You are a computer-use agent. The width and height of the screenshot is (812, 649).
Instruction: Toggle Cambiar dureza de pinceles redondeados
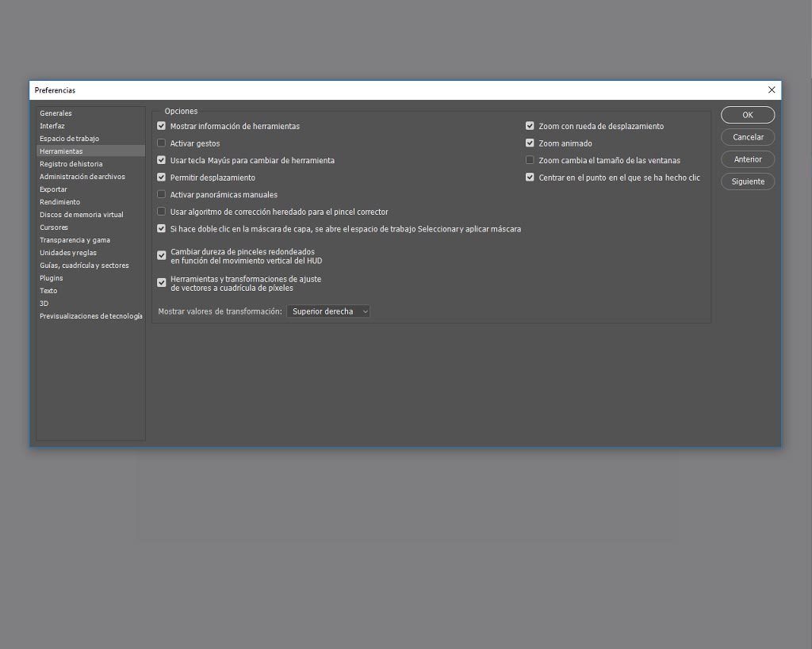point(161,255)
